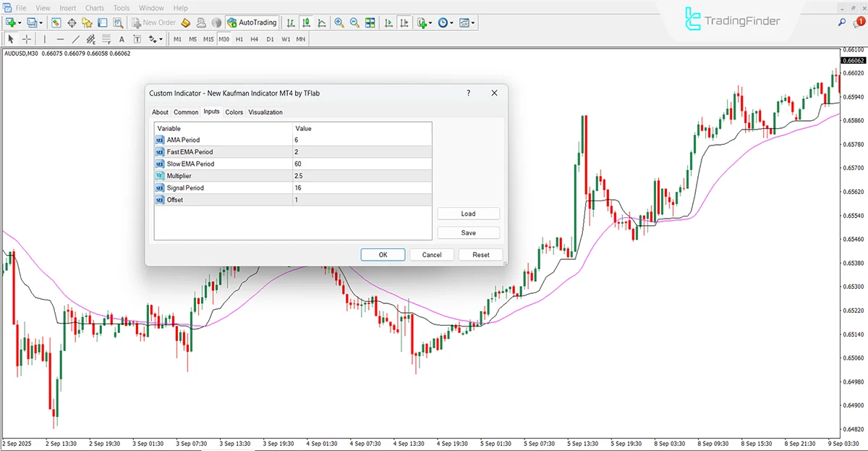Activate the Zoom In tool
This screenshot has height=451, width=868.
(339, 22)
